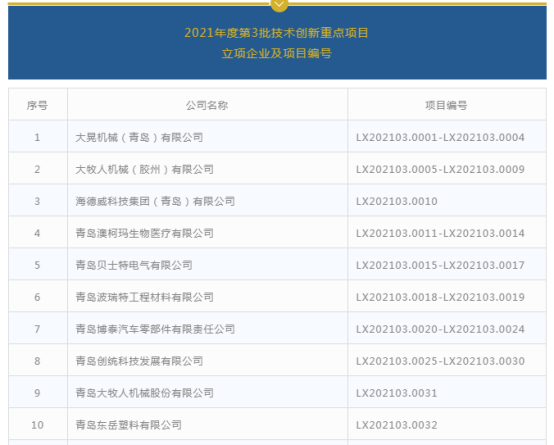
Task: Collapse section using gold chevron icon
Action: click(279, 5)
